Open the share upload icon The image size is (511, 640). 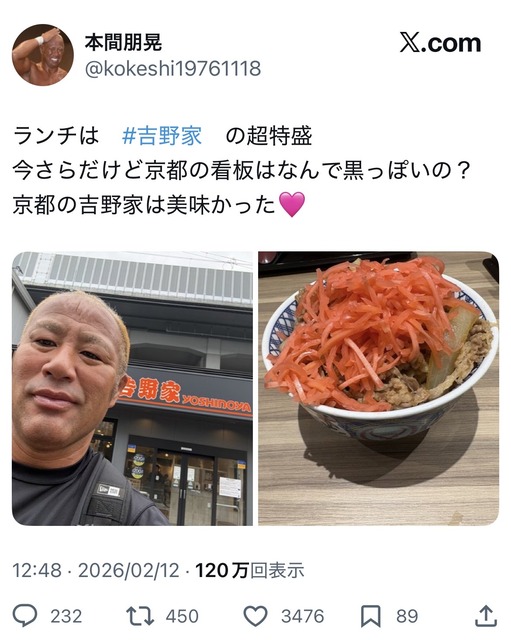pos(486,616)
